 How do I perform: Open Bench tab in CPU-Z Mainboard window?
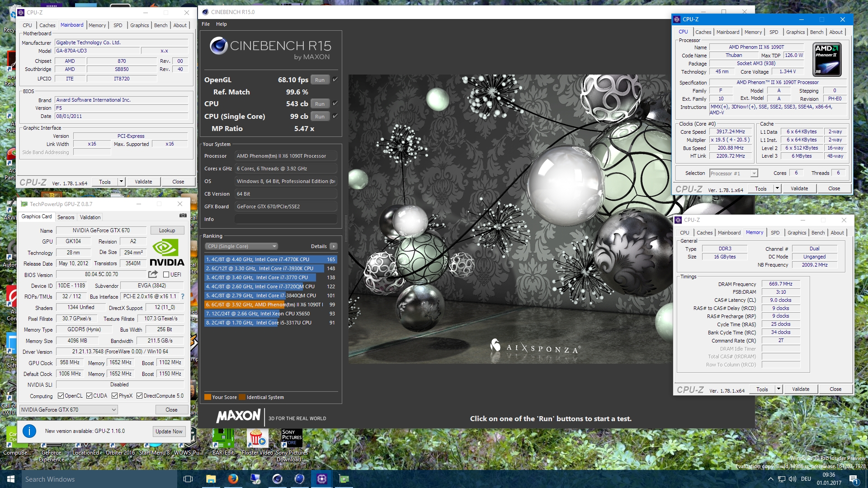[160, 25]
